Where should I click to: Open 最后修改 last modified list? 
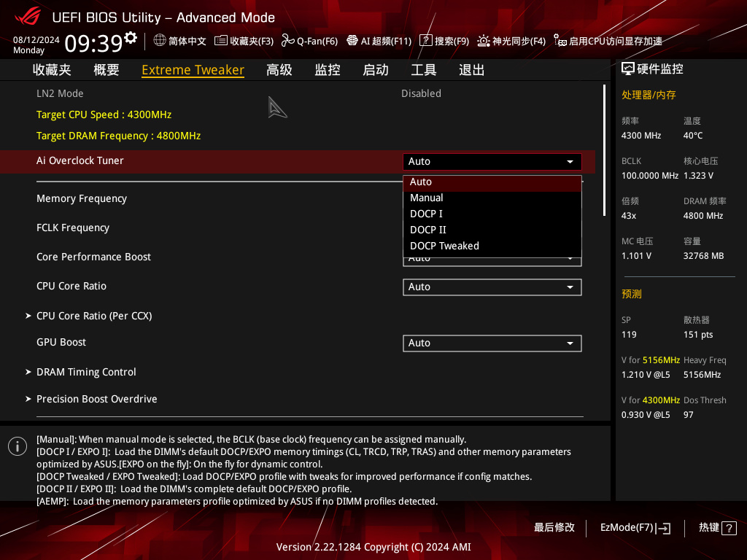(x=554, y=527)
